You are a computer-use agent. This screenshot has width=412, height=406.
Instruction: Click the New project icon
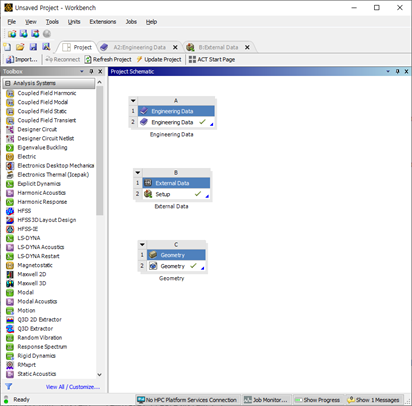7,47
